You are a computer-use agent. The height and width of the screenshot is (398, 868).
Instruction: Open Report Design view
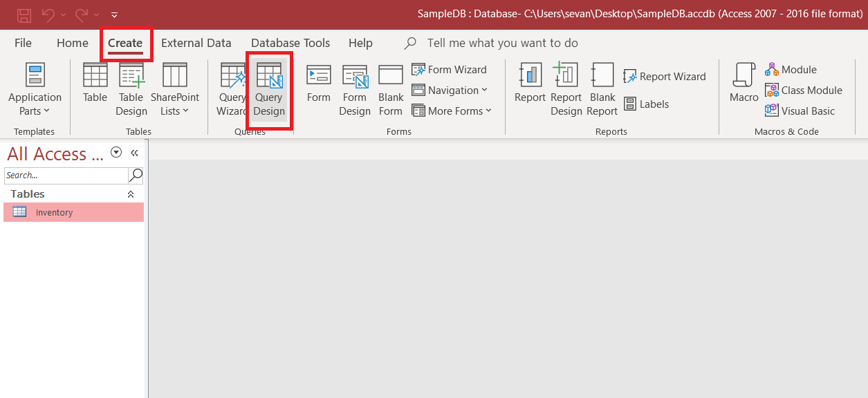(x=566, y=90)
